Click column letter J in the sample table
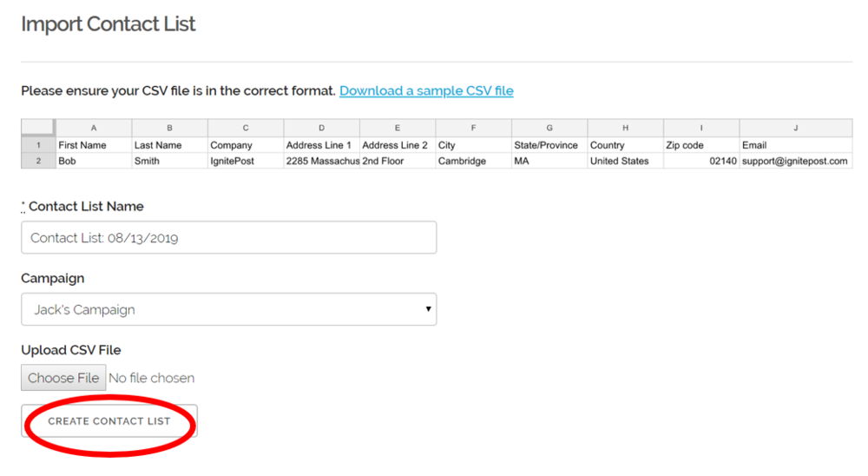This screenshot has width=868, height=476. (x=796, y=128)
